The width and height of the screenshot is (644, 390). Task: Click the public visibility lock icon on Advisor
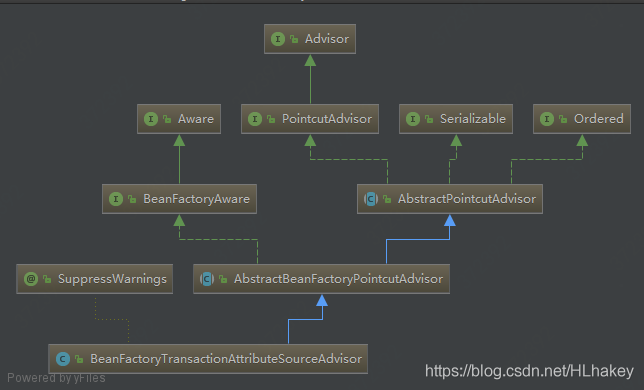294,39
